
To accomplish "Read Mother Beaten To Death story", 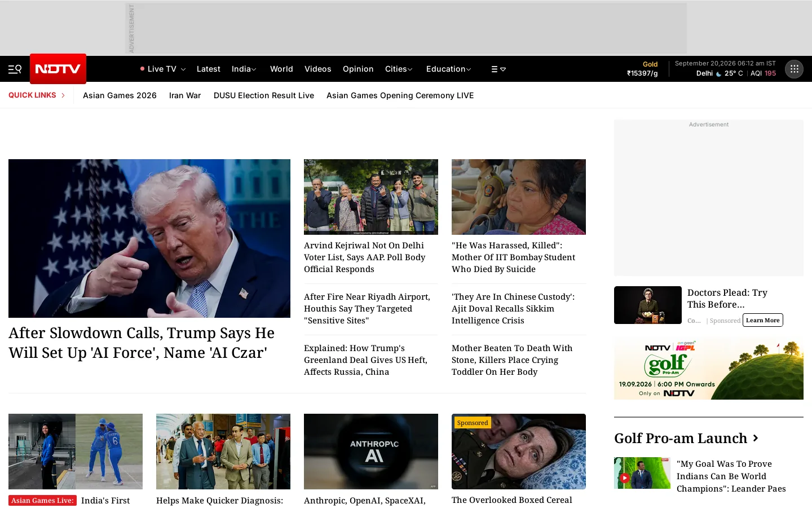I will [512, 360].
